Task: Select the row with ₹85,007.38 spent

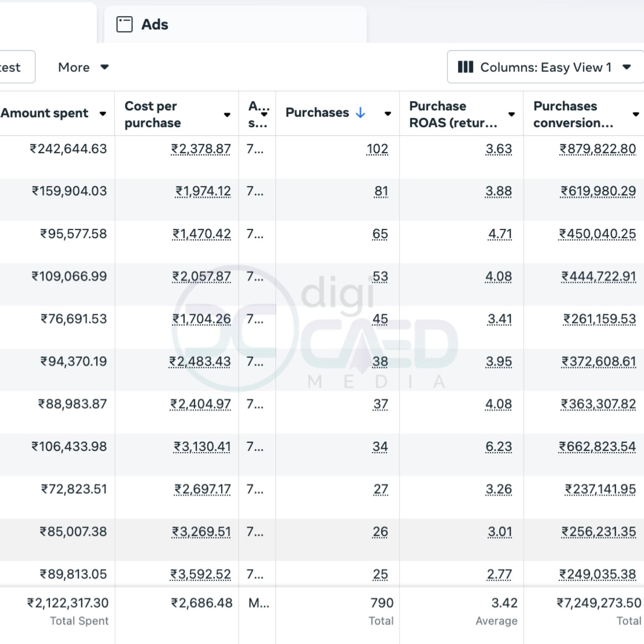Action: pyautogui.click(x=73, y=532)
